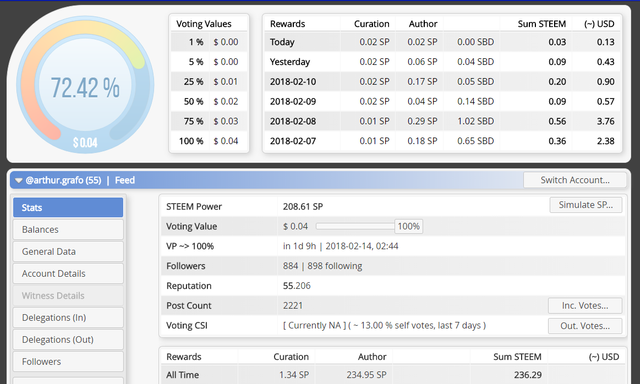Select the 50 % voting value row
Viewport: 640px width, 384px height.
(x=209, y=101)
